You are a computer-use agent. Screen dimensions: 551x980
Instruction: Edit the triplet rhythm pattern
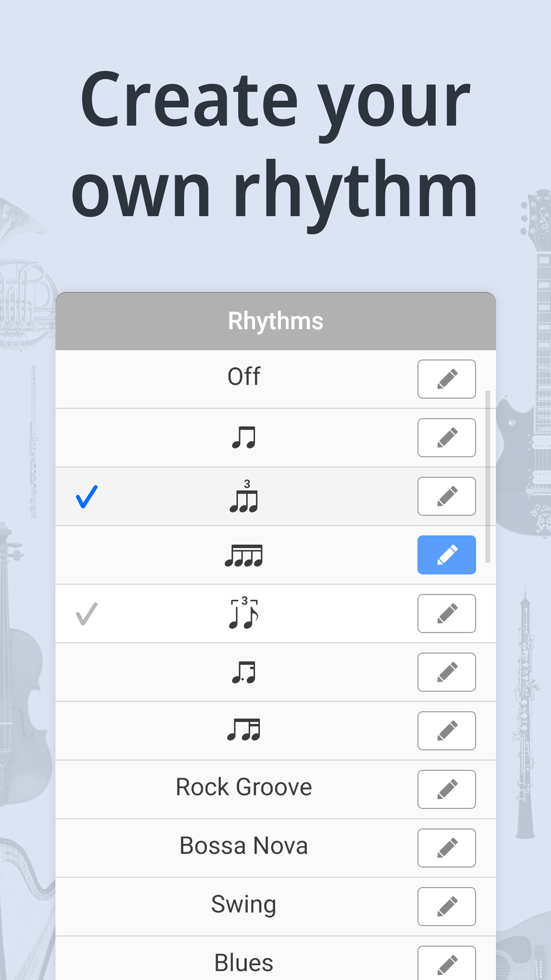click(446, 496)
